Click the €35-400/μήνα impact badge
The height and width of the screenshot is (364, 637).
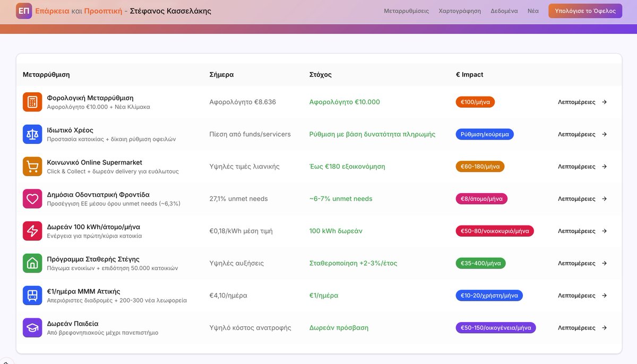point(481,263)
